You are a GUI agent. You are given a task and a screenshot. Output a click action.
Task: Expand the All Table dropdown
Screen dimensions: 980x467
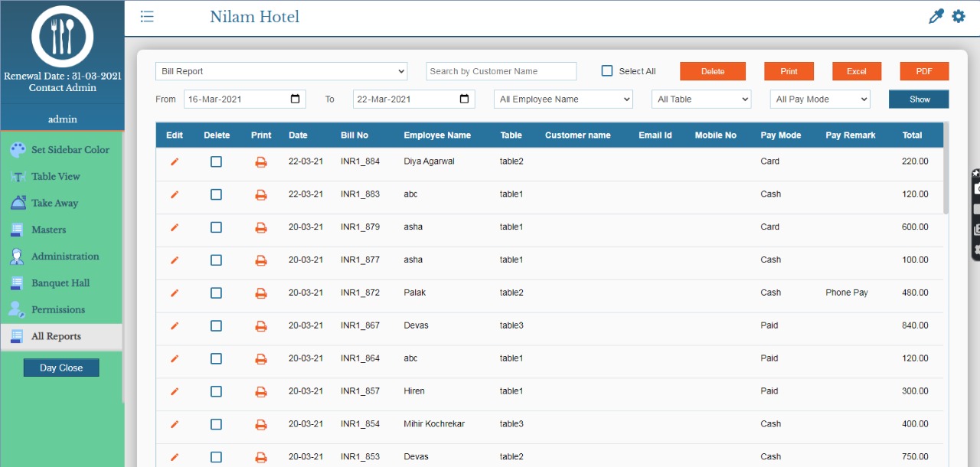coord(701,99)
